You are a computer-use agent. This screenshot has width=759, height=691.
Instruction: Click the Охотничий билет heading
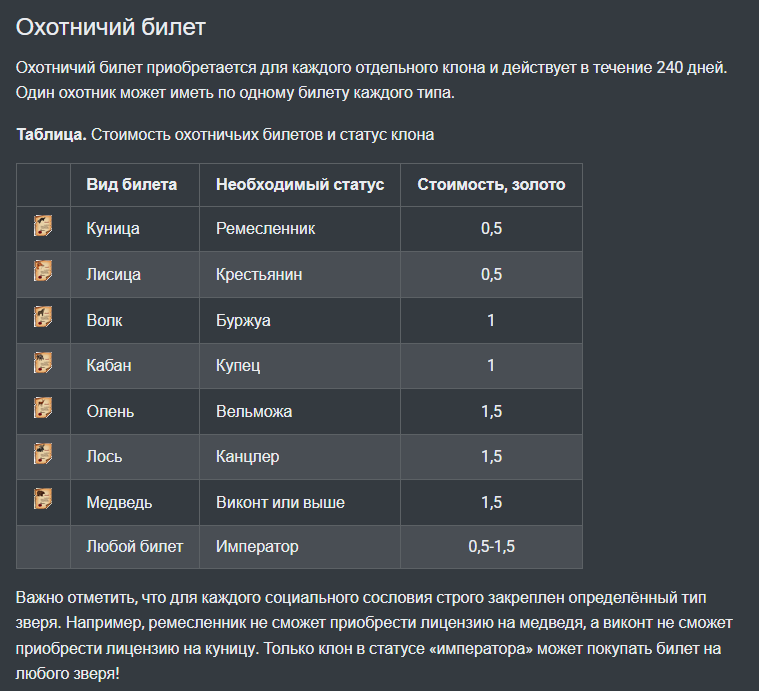(x=111, y=27)
